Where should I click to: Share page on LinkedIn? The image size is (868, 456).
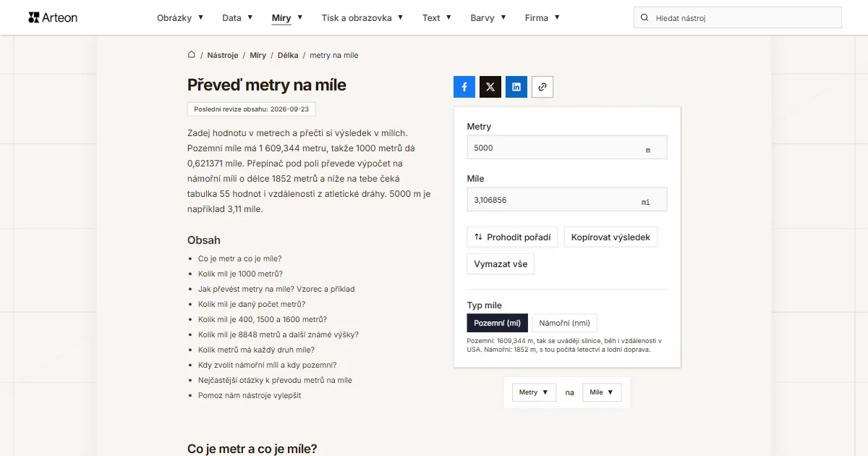tap(516, 87)
